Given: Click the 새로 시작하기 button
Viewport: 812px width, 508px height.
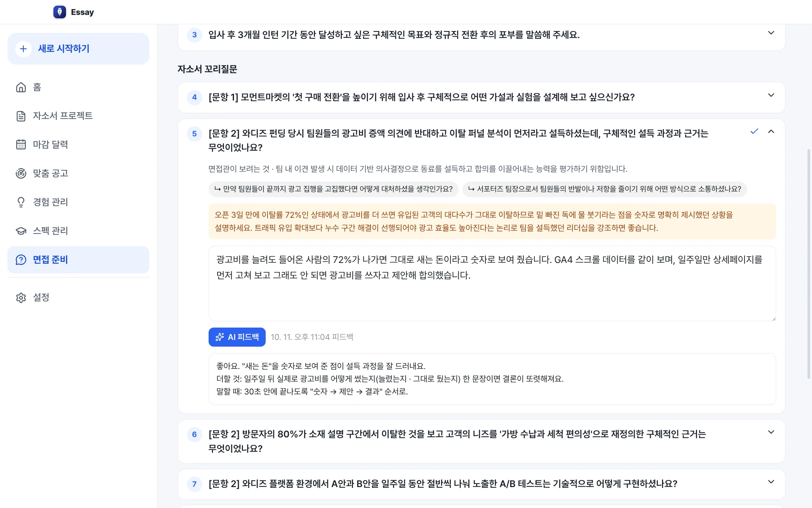Looking at the screenshot, I should point(78,49).
